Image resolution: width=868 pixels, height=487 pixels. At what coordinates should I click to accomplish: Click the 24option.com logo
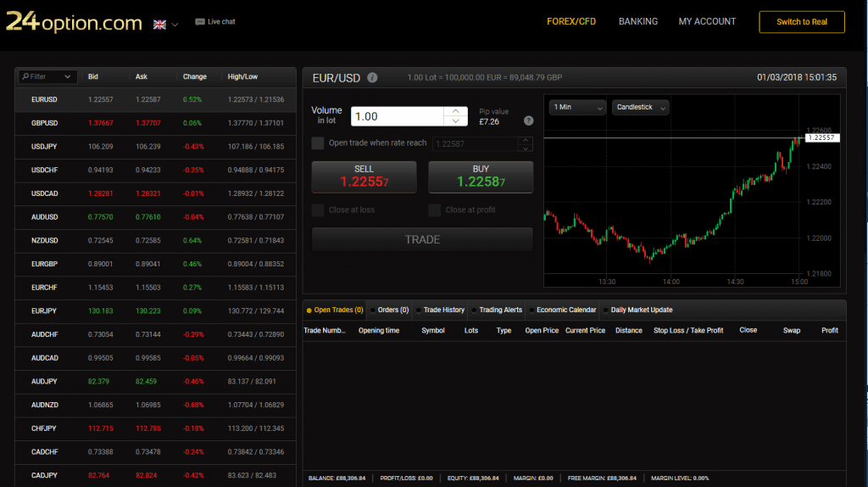click(74, 21)
